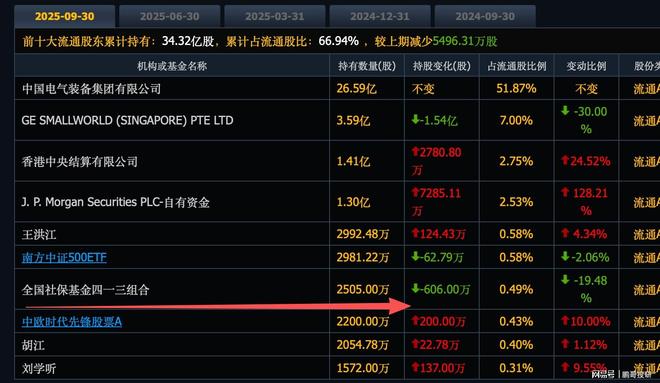Click the 128.21% change ratio cell
The width and height of the screenshot is (660, 383).
click(585, 202)
